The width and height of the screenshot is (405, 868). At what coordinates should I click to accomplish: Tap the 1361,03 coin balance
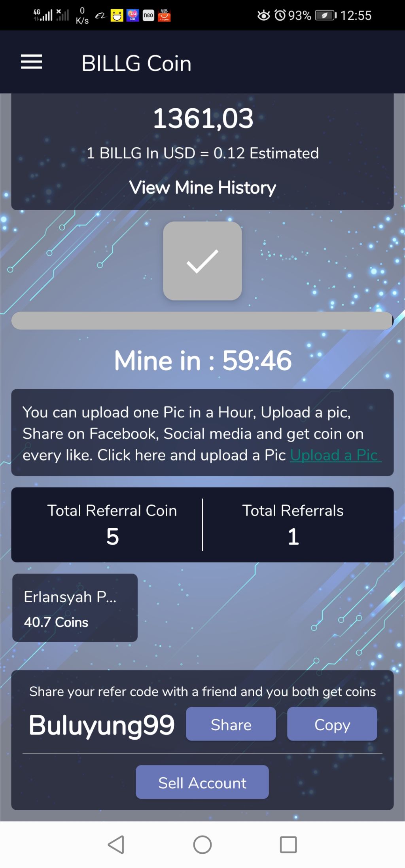coord(203,118)
